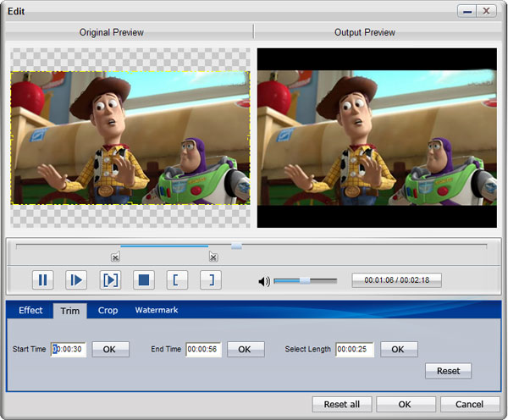Image resolution: width=508 pixels, height=420 pixels.
Task: Click the Start Time label
Action: click(29, 349)
